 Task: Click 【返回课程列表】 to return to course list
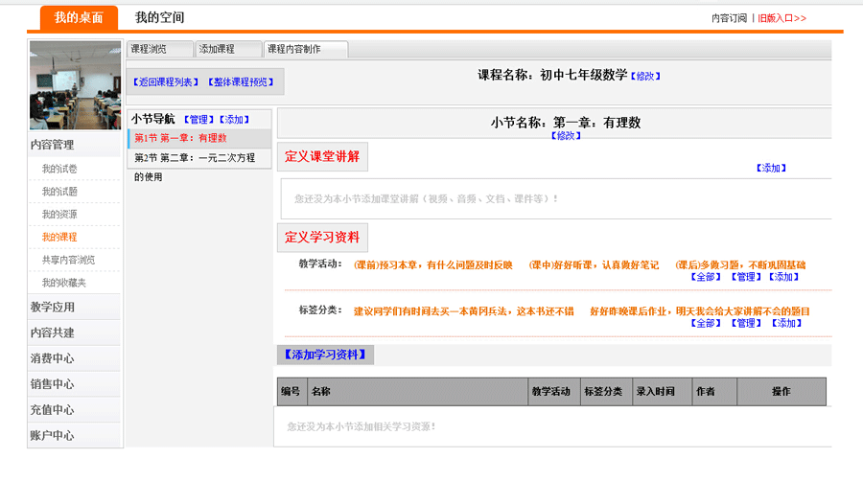tap(166, 82)
